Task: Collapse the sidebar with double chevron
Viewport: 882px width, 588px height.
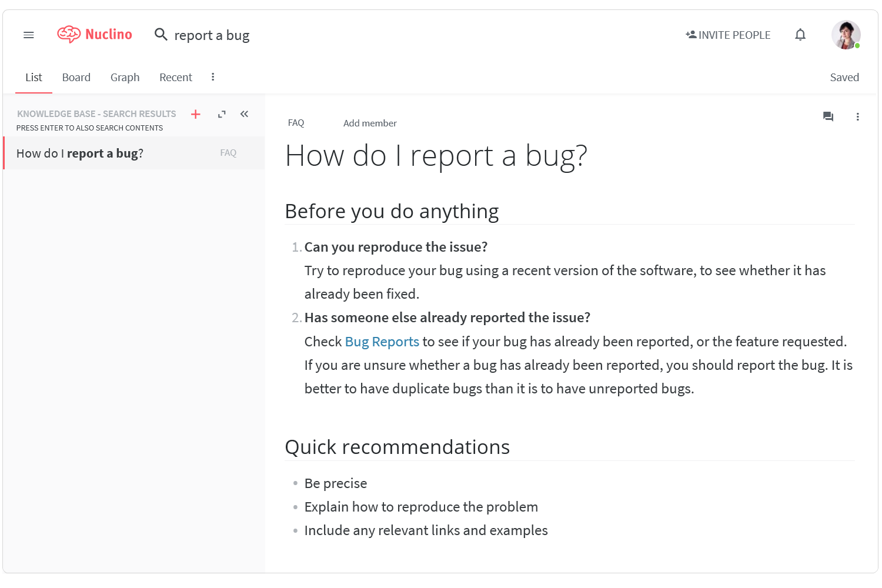Action: coord(244,114)
